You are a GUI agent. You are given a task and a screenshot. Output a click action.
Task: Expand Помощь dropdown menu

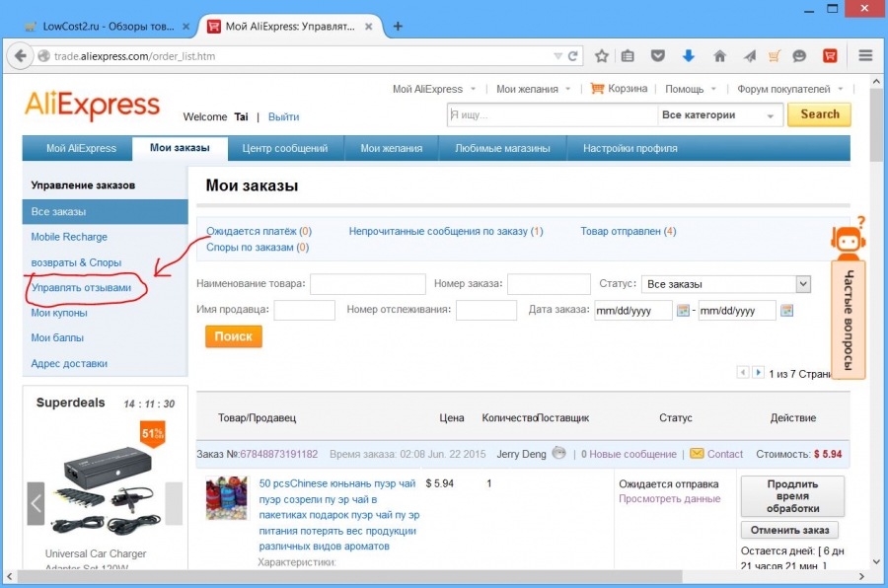[x=713, y=89]
